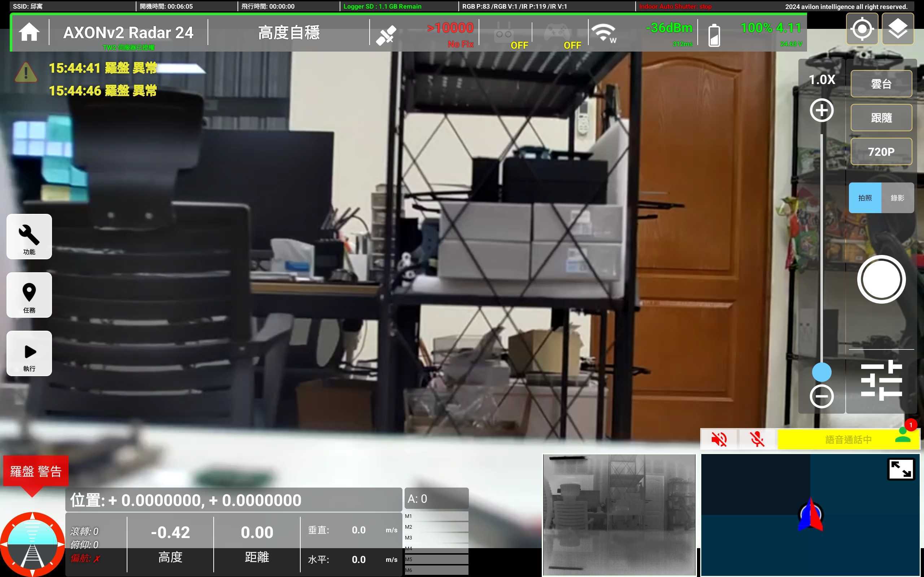924x577 pixels.
Task: Open the 720P resolution selector
Action: pyautogui.click(x=881, y=151)
